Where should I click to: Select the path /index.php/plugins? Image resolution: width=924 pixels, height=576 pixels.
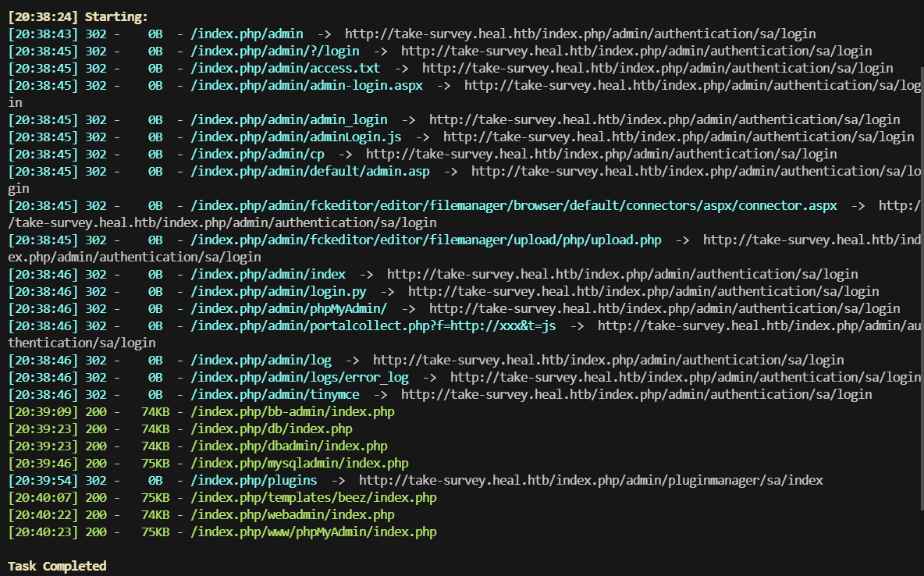pos(254,481)
